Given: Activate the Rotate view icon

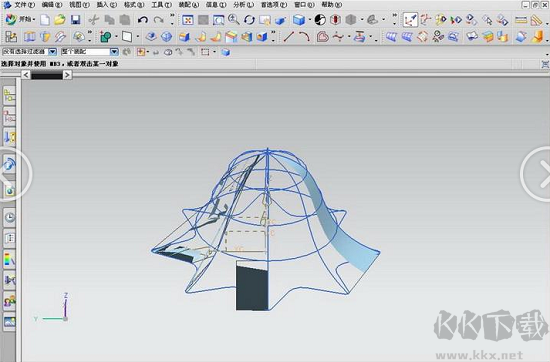Looking at the screenshot, I should click(x=249, y=20).
